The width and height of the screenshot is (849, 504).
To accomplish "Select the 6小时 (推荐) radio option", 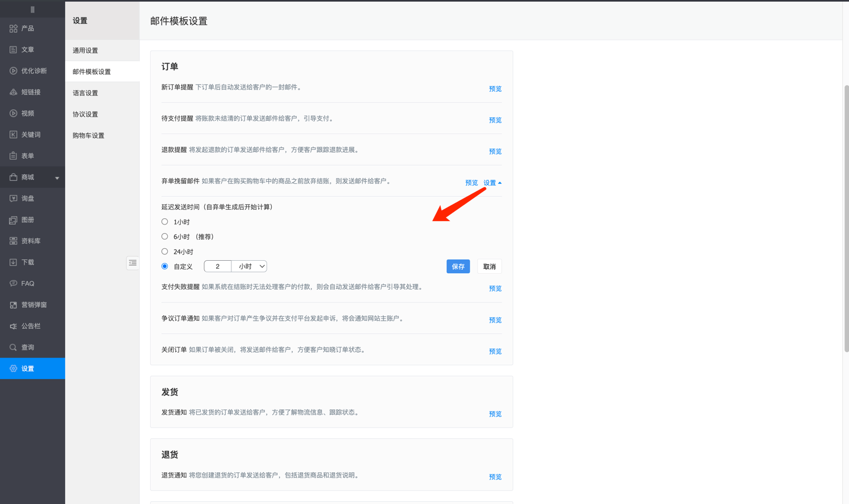I will [165, 236].
